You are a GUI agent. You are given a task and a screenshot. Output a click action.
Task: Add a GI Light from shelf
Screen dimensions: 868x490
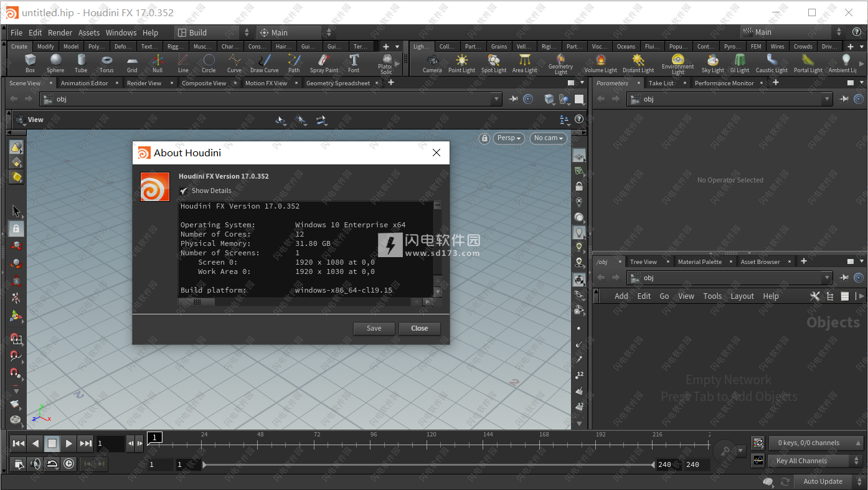[740, 63]
